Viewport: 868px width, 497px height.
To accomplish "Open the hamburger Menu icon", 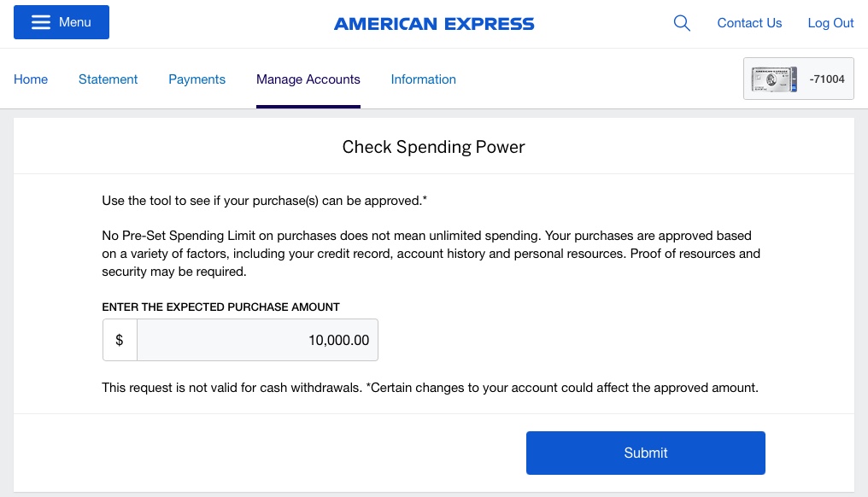I will pos(41,22).
